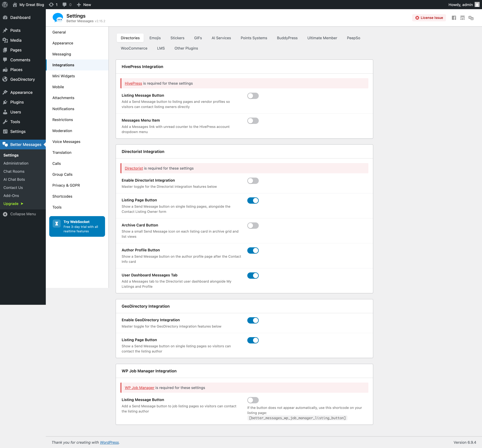Screen dimensions: 482x448
Task: Click the Posts pin icon
Action: point(5,30)
